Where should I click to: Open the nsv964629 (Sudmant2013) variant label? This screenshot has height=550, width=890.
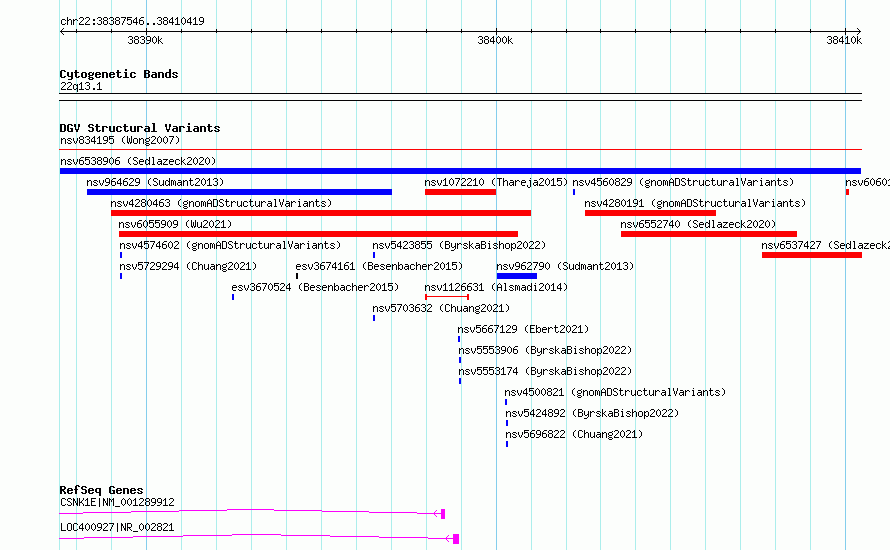155,182
